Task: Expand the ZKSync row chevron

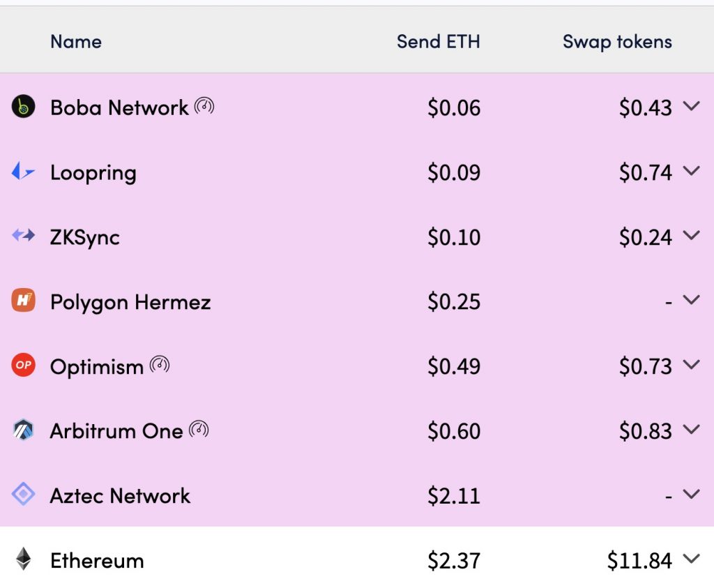Action: tap(691, 236)
